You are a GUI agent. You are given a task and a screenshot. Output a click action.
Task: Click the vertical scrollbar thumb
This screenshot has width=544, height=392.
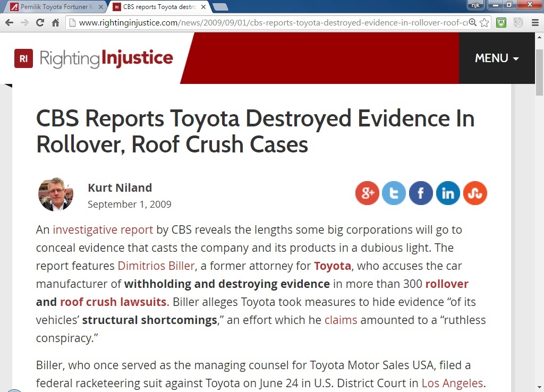click(x=540, y=72)
